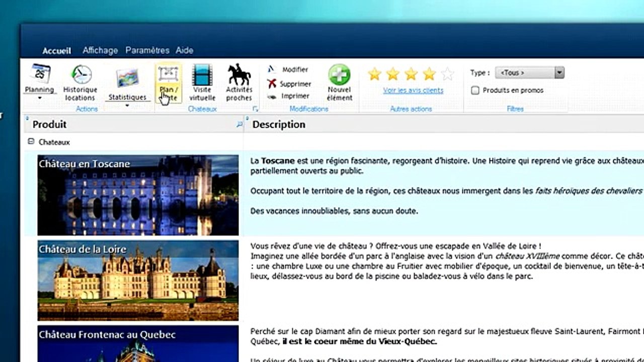The height and width of the screenshot is (362, 644).
Task: Collapse the Chateaux group in the list
Action: [x=31, y=142]
